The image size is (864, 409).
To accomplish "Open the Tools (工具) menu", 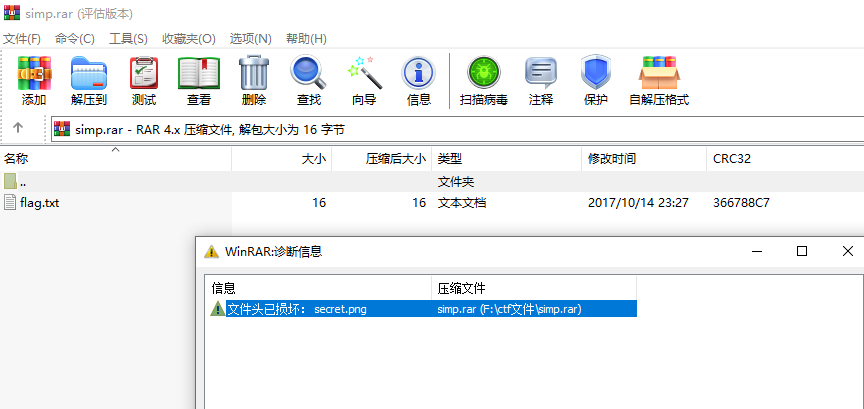I will click(x=128, y=39).
